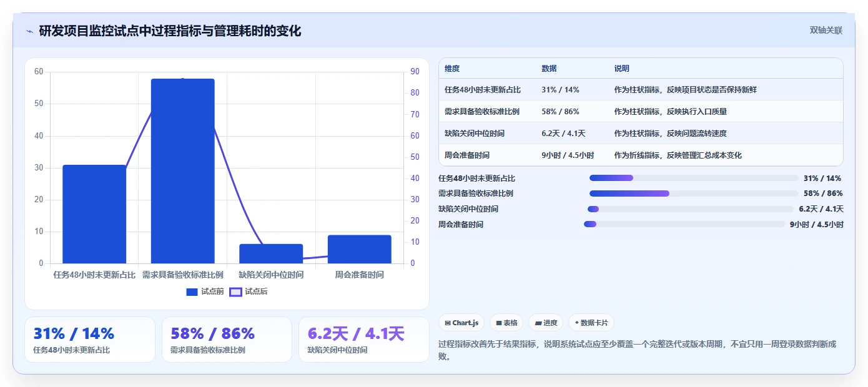Click the 维度 table column header
The width and height of the screenshot is (868, 387).
452,69
